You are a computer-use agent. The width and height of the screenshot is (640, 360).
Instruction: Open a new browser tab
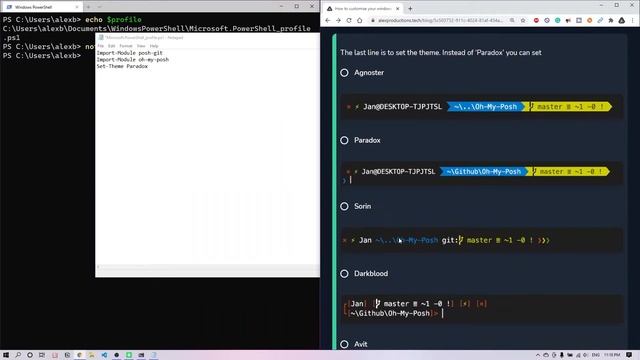[410, 9]
